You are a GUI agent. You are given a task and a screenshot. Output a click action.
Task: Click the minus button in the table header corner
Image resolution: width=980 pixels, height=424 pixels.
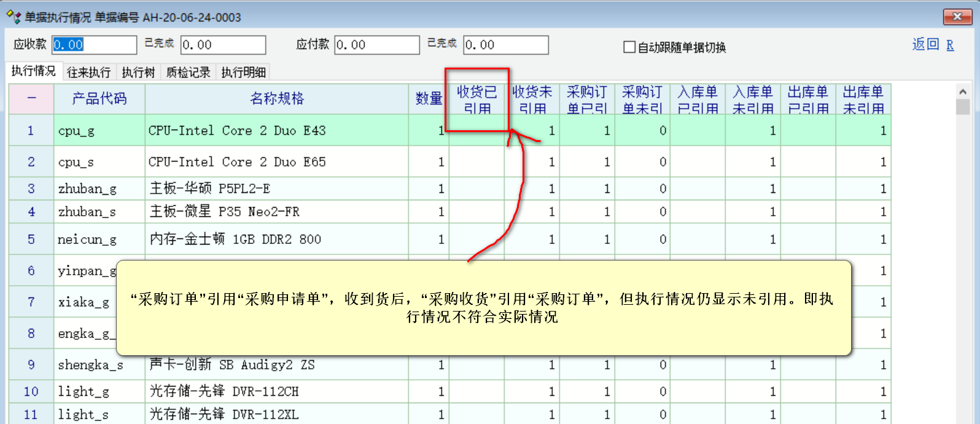31,99
